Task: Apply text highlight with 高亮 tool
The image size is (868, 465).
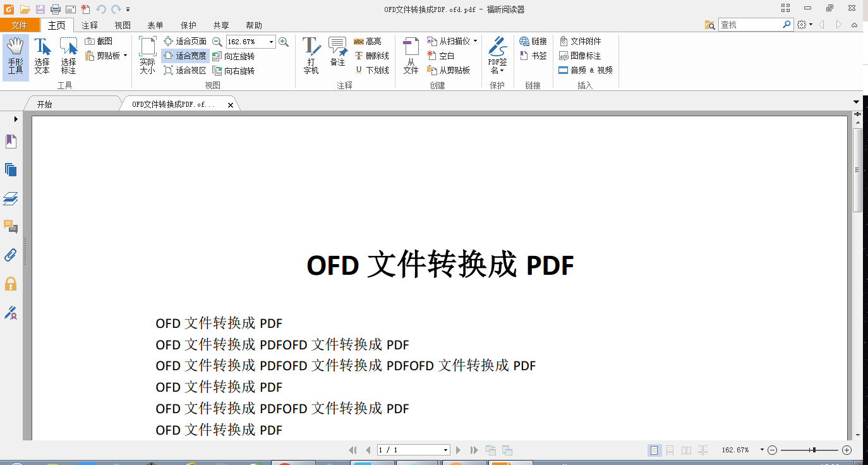Action: tap(367, 40)
